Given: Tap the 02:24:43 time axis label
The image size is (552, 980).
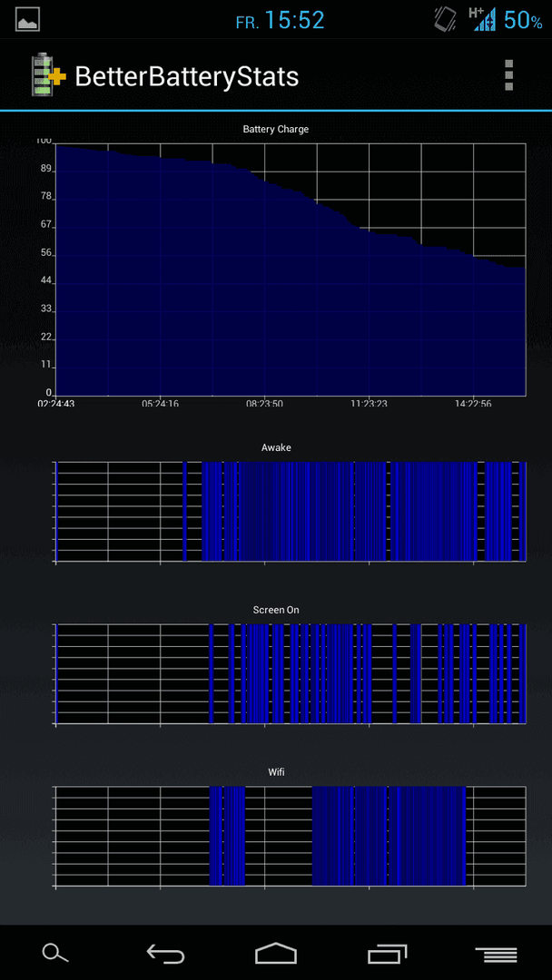Looking at the screenshot, I should click(55, 403).
